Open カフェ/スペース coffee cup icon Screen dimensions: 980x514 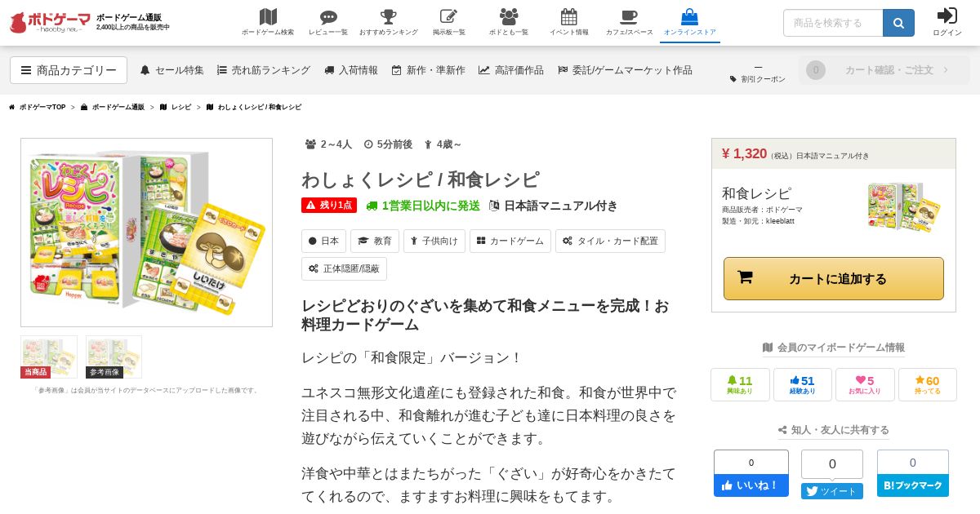[629, 22]
